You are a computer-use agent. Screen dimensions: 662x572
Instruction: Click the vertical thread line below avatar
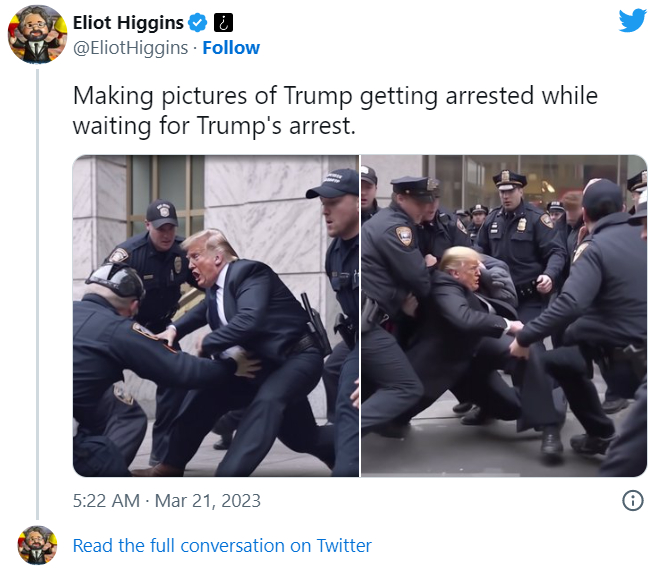click(x=38, y=294)
